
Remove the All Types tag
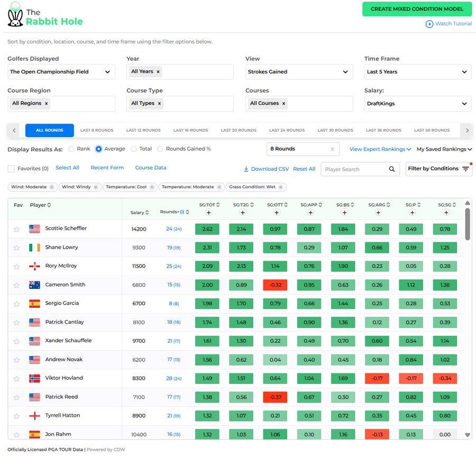click(x=159, y=104)
